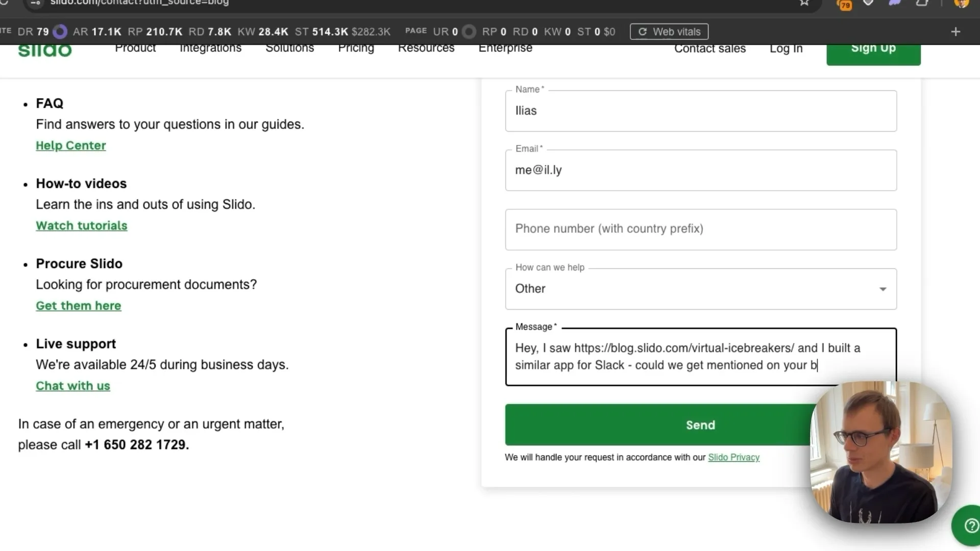Screen dimensions: 980x551
Task: Click the green Sign Up button
Action: tap(873, 54)
